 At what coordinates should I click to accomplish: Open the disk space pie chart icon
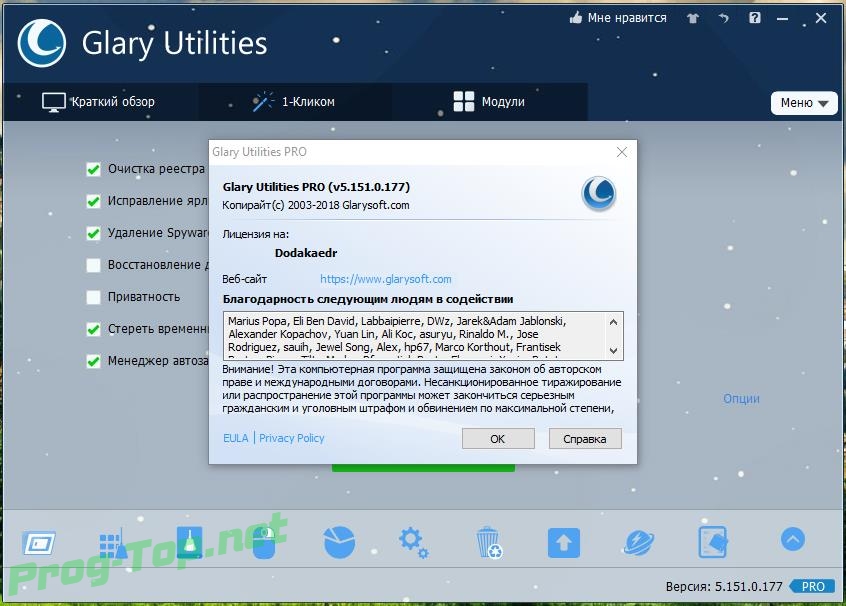click(x=339, y=542)
